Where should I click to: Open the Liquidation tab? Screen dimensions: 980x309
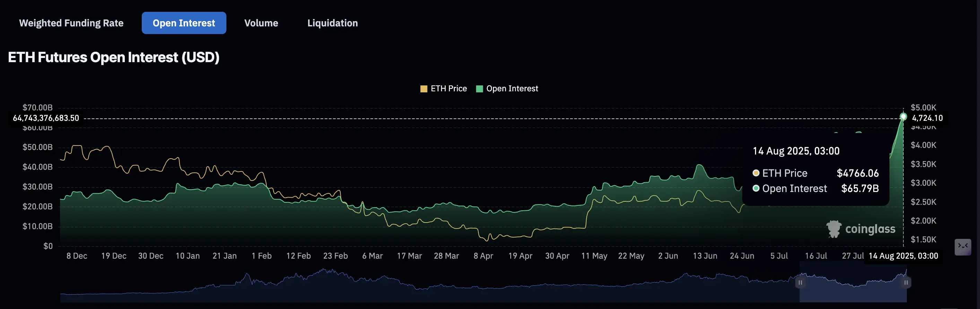pyautogui.click(x=332, y=23)
